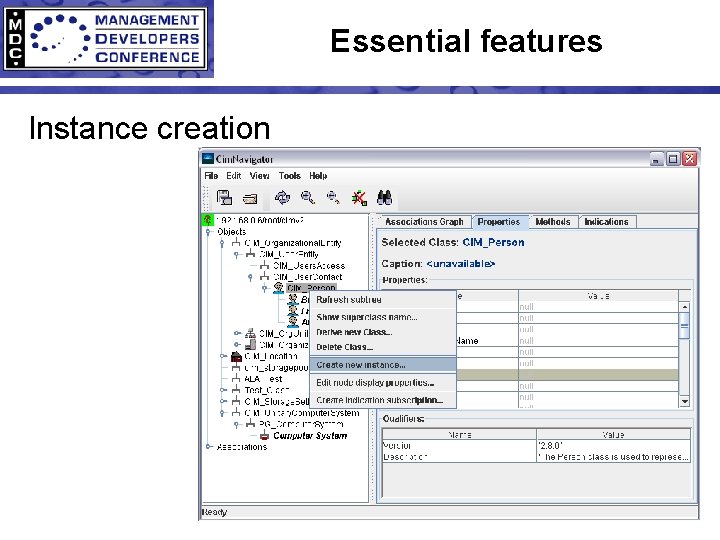Click the person instance icon on the B row
This screenshot has width=720, height=540.
tap(293, 299)
